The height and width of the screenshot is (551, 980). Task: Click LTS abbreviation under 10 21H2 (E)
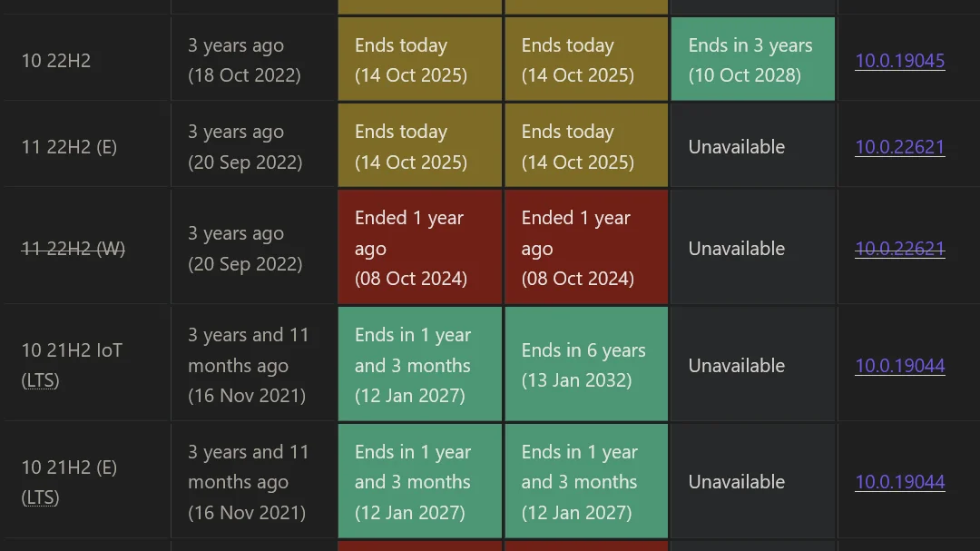coord(41,497)
